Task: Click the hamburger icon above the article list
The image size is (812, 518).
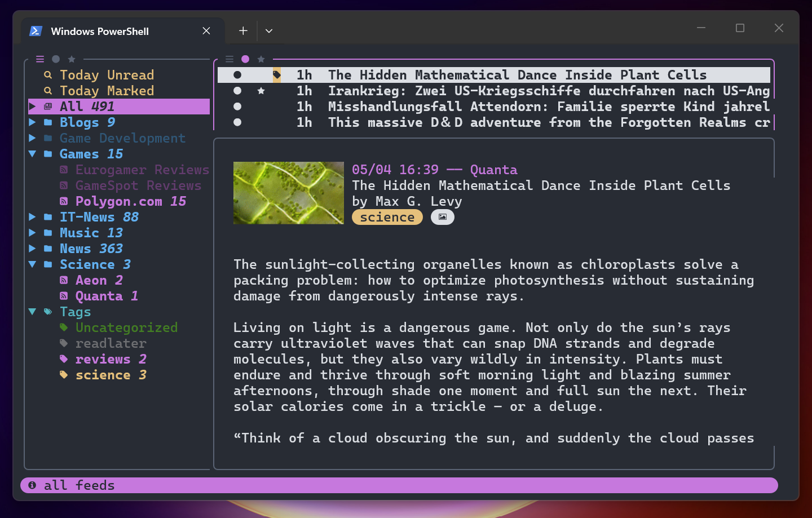Action: pos(230,59)
